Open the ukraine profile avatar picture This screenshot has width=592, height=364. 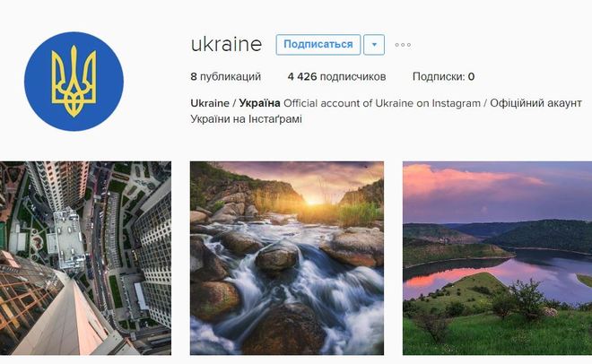point(74,82)
